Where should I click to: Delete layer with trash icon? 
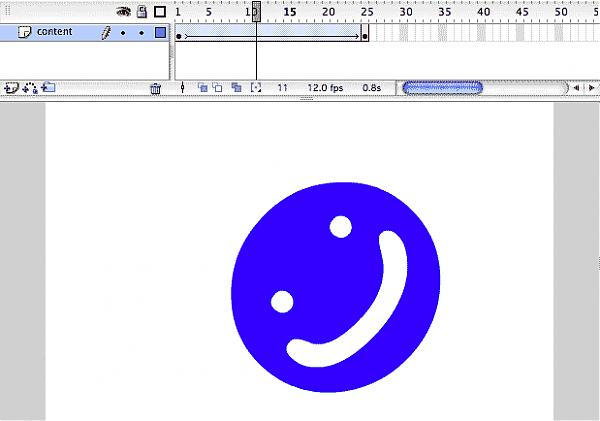coord(155,89)
